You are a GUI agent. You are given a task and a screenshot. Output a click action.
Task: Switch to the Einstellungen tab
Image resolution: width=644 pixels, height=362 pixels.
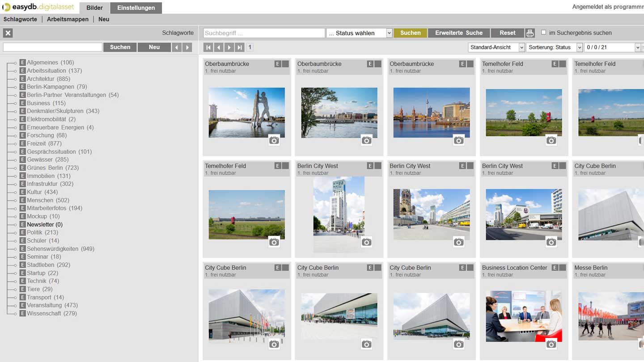(x=136, y=8)
